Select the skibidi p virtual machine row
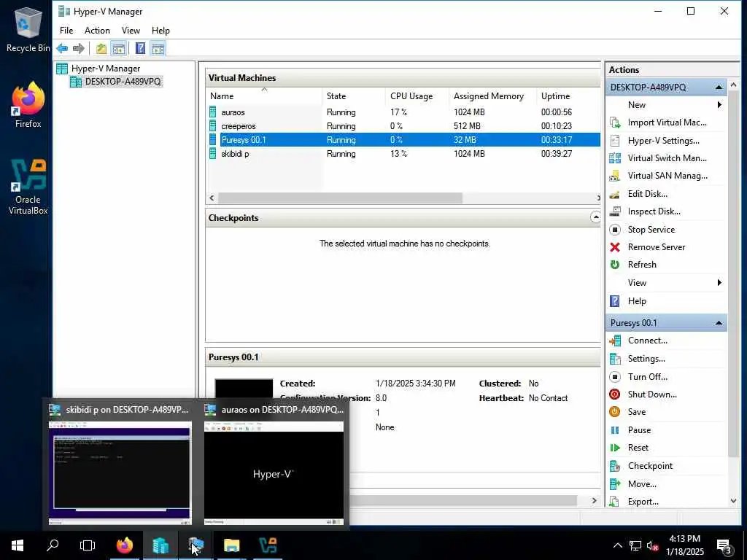The image size is (747, 560). pyautogui.click(x=403, y=154)
